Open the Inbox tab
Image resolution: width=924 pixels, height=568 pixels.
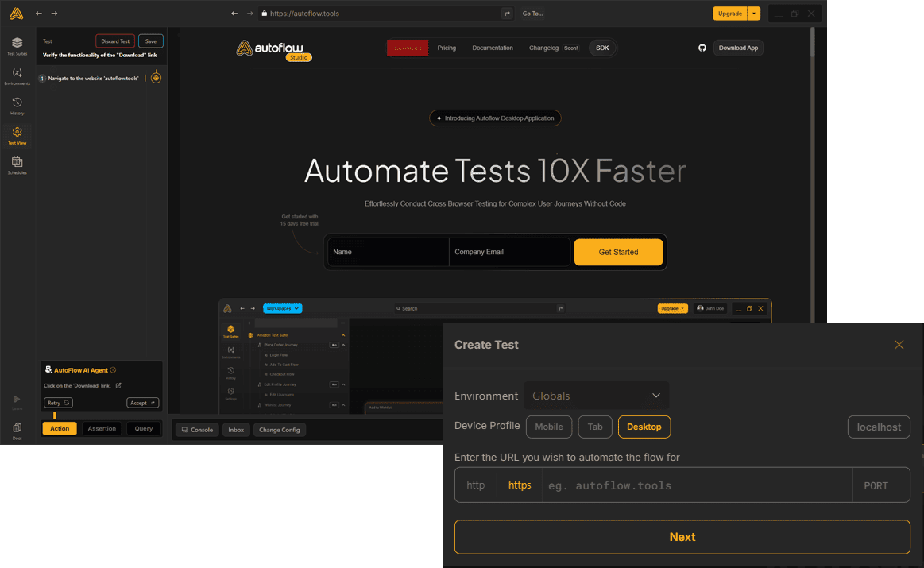tap(236, 430)
